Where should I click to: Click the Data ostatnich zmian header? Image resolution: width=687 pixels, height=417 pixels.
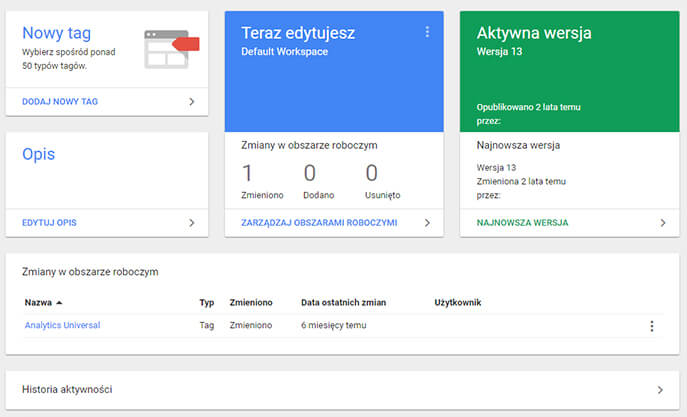click(x=344, y=302)
